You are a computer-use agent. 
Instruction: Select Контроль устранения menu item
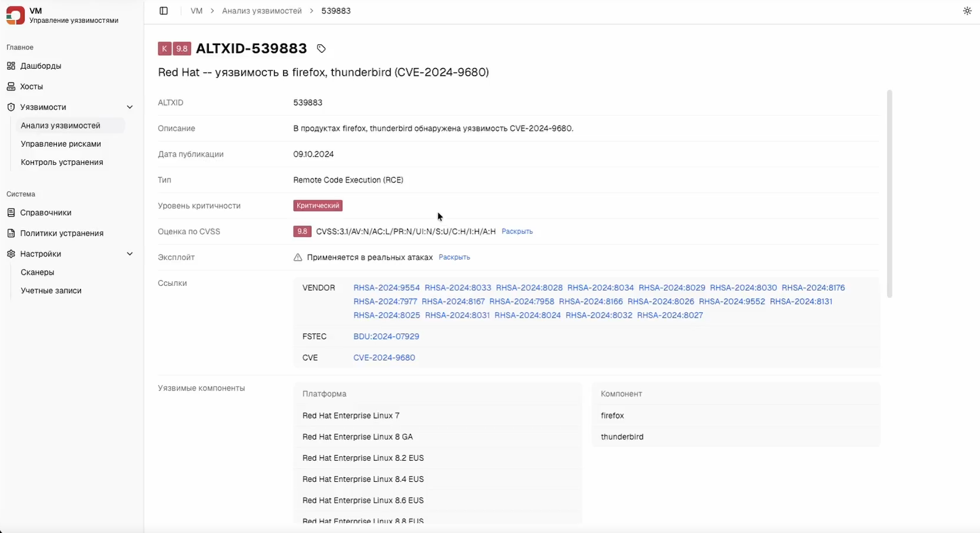(62, 162)
